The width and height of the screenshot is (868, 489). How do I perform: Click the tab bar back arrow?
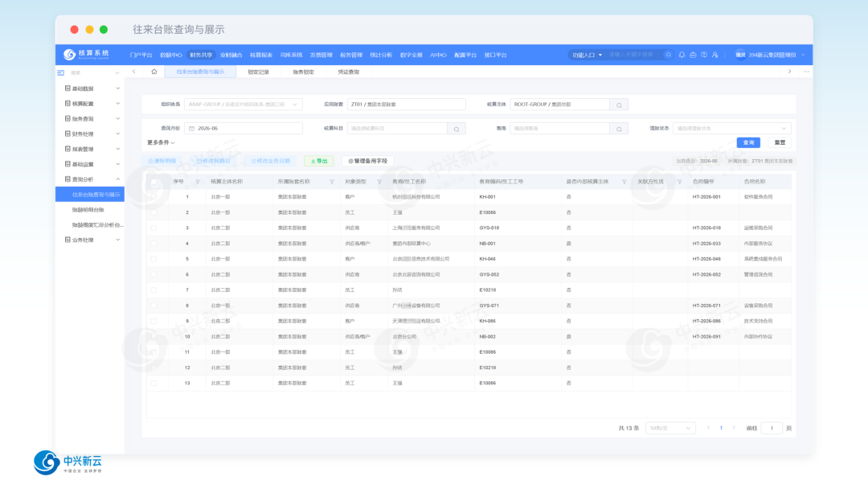click(x=134, y=72)
